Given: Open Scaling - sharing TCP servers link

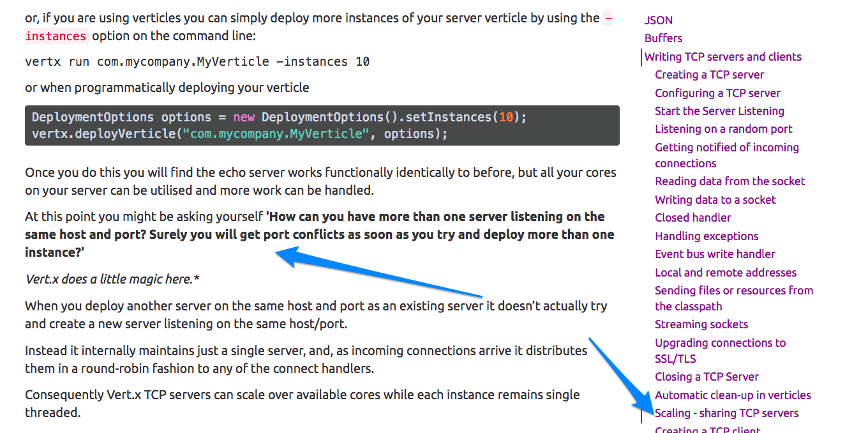Looking at the screenshot, I should click(726, 413).
